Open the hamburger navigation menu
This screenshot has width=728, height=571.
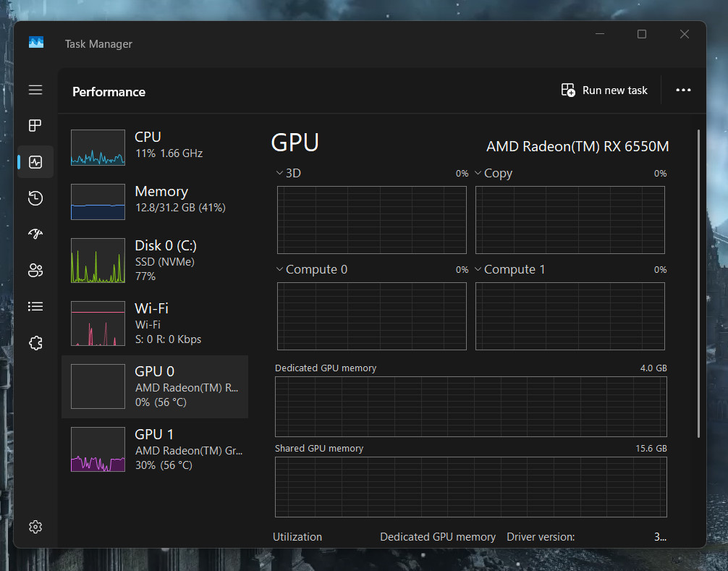click(x=35, y=90)
